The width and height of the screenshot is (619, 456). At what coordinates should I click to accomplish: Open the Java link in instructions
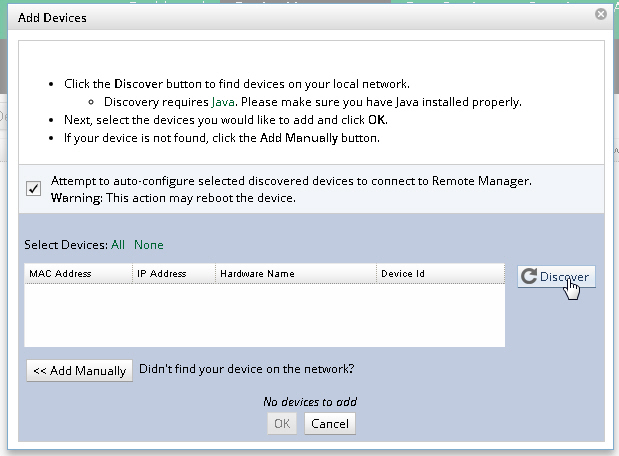pyautogui.click(x=224, y=102)
